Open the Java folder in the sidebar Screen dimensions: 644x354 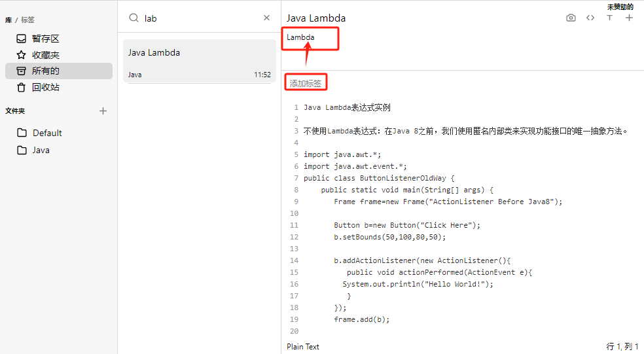pyautogui.click(x=59, y=150)
